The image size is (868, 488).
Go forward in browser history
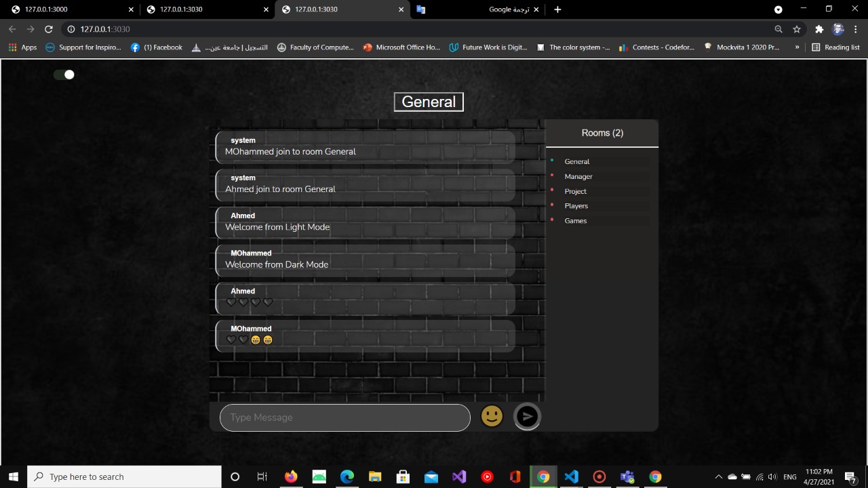31,29
